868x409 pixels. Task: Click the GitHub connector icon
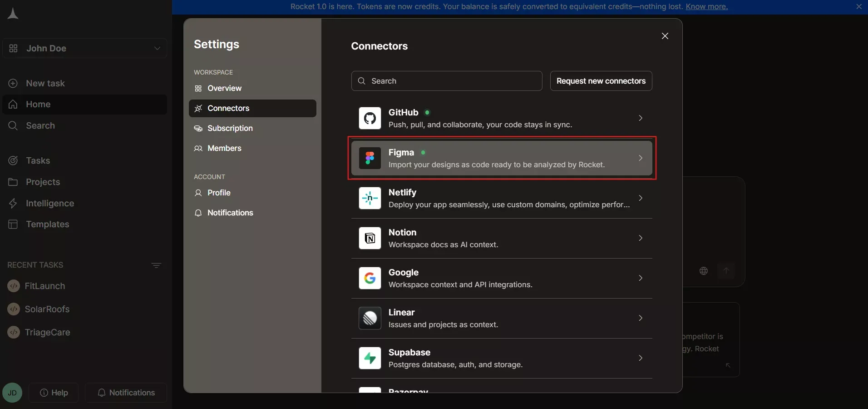pyautogui.click(x=370, y=118)
